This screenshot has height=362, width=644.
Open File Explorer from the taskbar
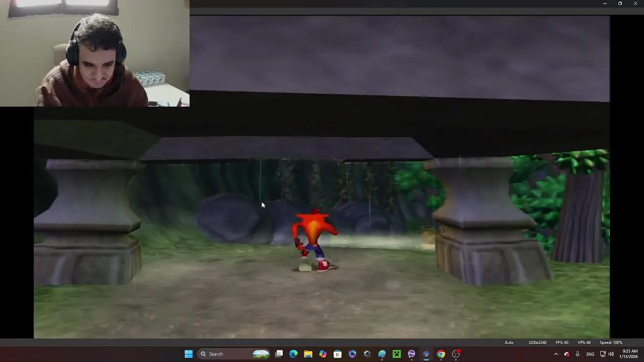[x=308, y=354]
